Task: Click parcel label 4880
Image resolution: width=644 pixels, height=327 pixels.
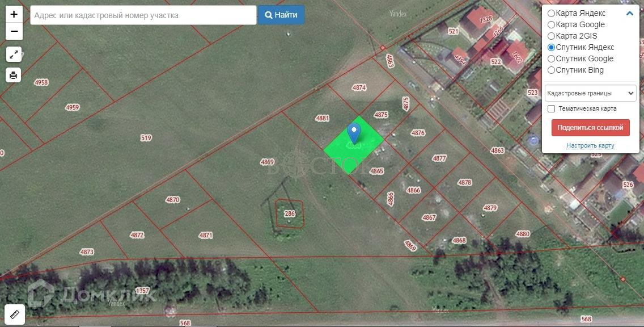Action: [523, 234]
